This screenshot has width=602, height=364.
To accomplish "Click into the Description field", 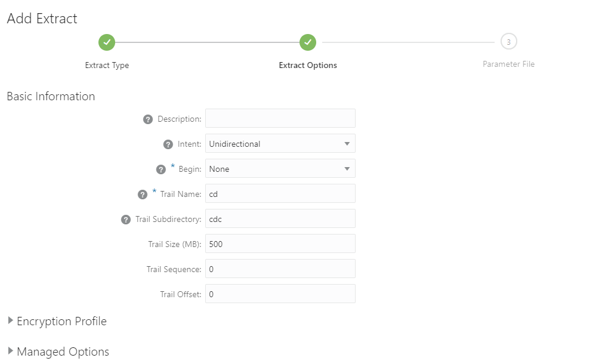I will (280, 118).
